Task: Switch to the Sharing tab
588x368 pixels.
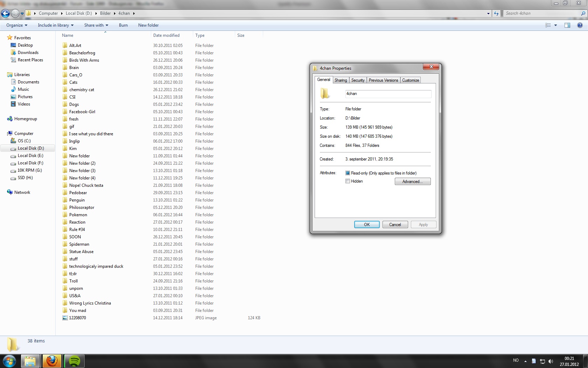Action: (341, 80)
